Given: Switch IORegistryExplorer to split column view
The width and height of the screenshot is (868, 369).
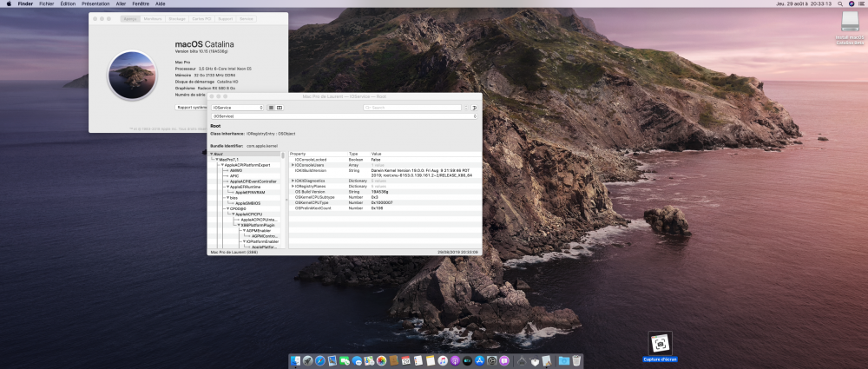Looking at the screenshot, I should point(279,108).
